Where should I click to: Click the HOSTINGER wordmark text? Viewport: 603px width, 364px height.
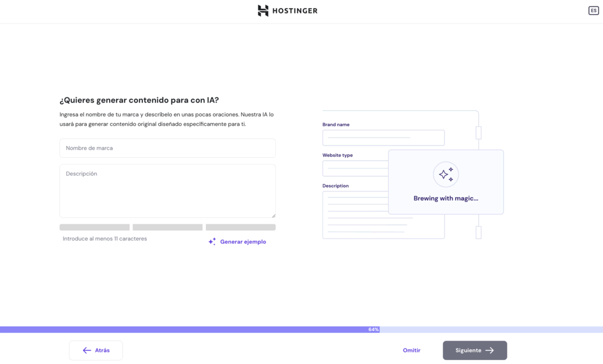(295, 11)
